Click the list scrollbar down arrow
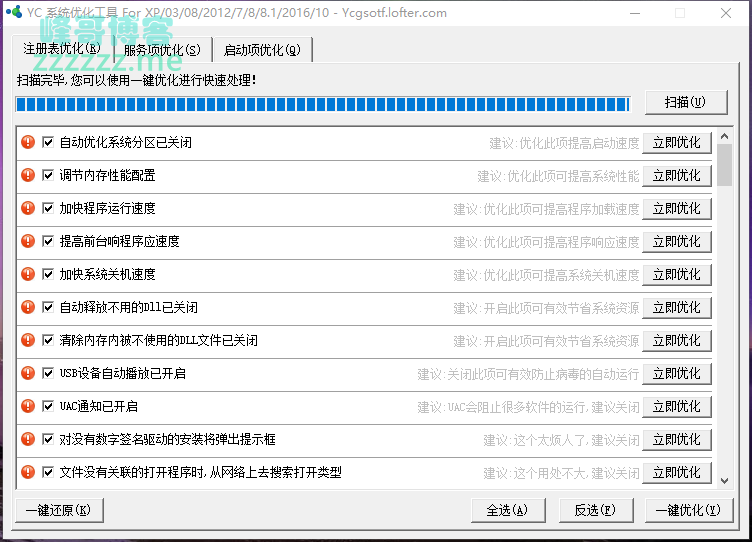The image size is (752, 542). (x=725, y=480)
